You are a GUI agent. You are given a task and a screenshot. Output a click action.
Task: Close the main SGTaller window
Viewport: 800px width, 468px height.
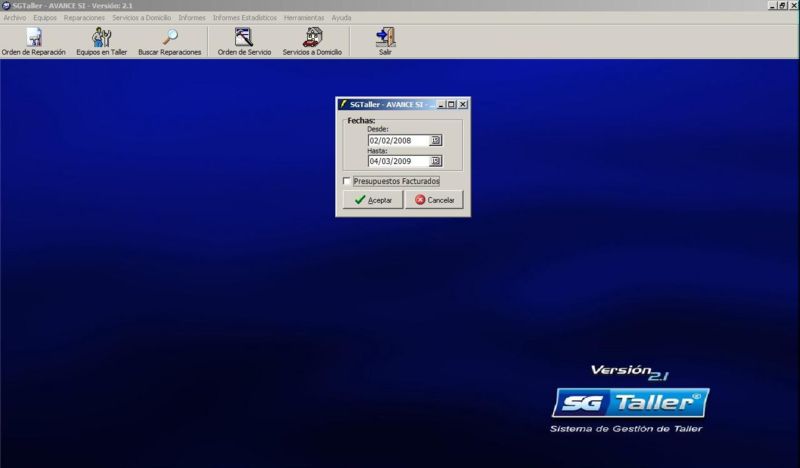click(x=794, y=6)
